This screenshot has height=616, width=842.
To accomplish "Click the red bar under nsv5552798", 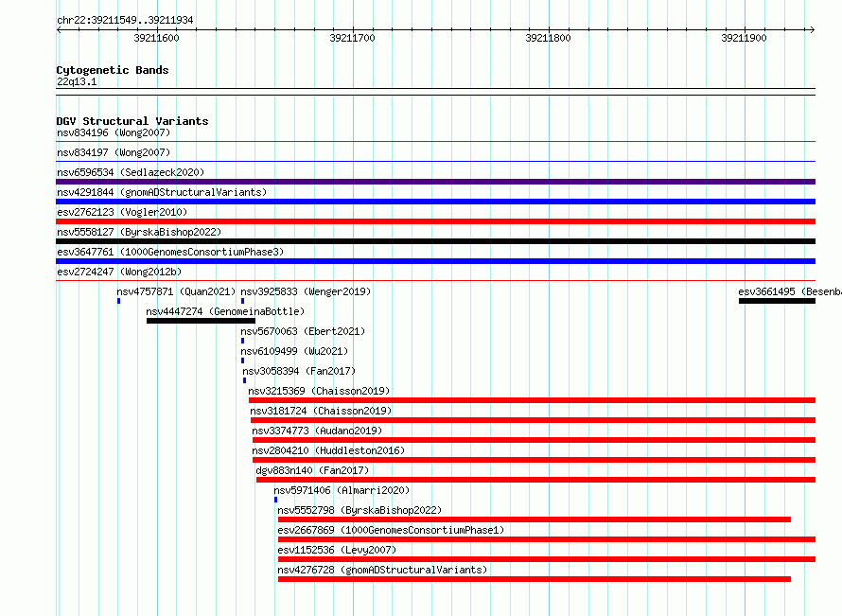I will pos(535,519).
